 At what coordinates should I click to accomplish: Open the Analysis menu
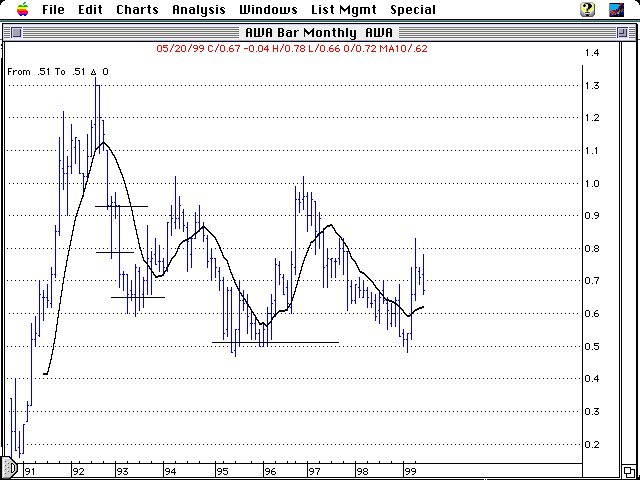click(199, 9)
